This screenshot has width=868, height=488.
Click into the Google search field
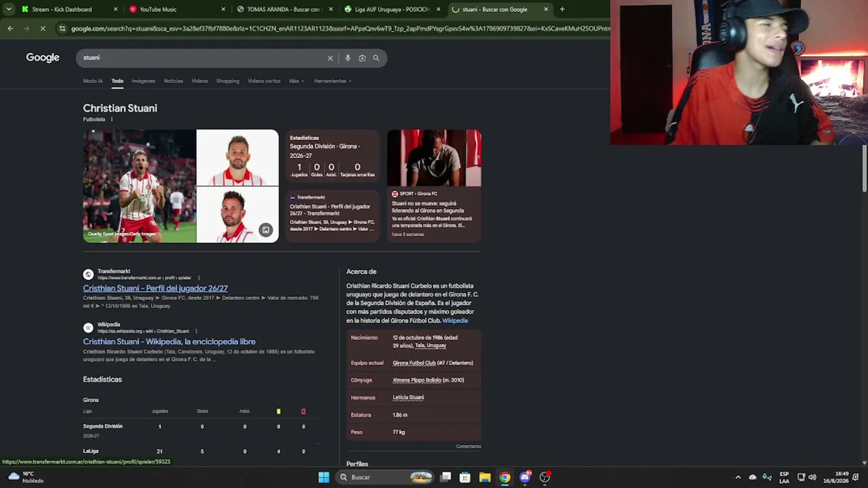click(x=203, y=58)
